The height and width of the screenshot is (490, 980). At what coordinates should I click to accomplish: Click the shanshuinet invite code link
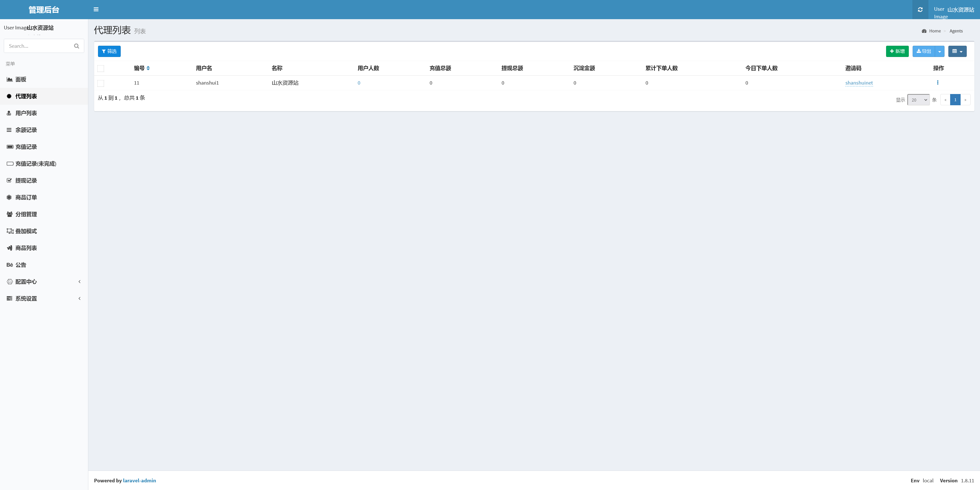click(859, 83)
